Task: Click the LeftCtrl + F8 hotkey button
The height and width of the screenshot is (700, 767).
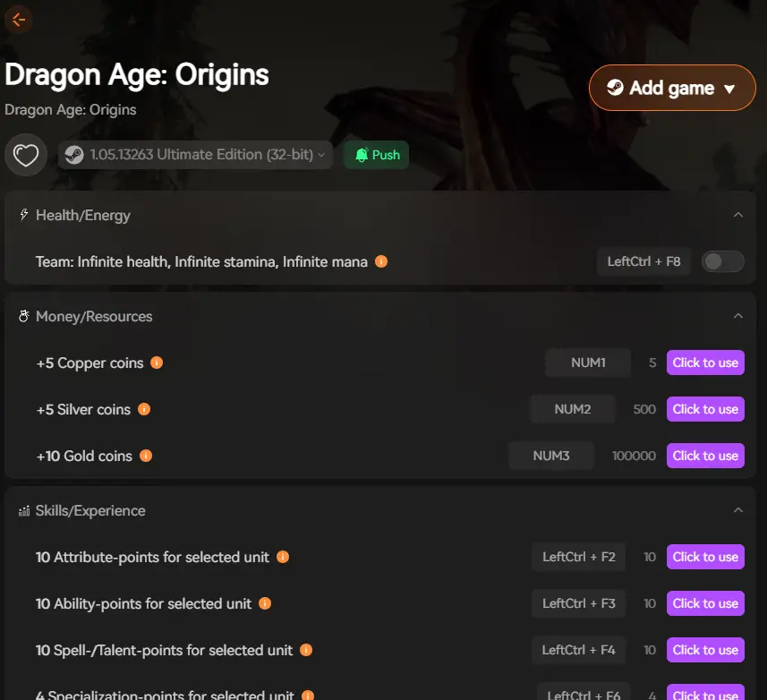Action: [x=643, y=261]
